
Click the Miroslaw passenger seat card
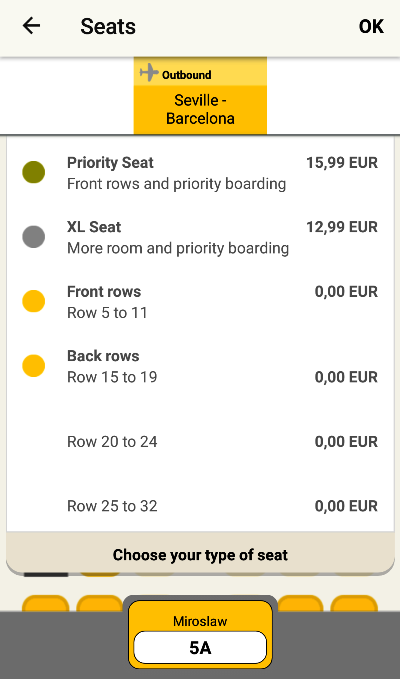(200, 634)
